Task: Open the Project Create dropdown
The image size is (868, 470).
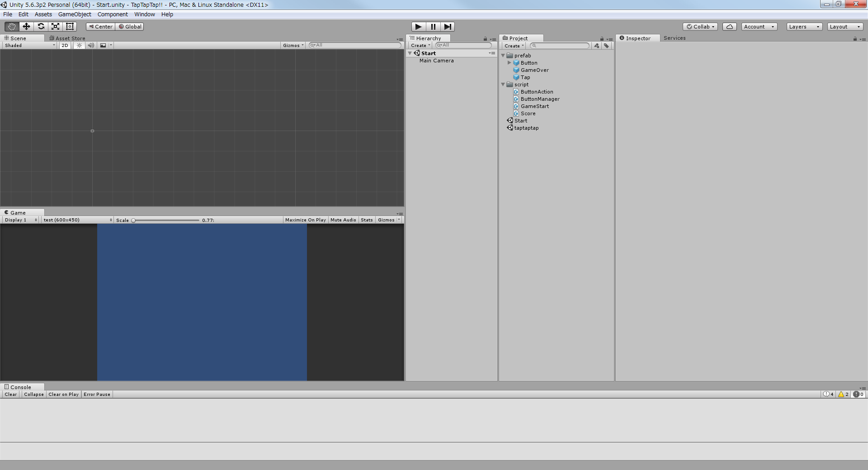Action: tap(514, 46)
